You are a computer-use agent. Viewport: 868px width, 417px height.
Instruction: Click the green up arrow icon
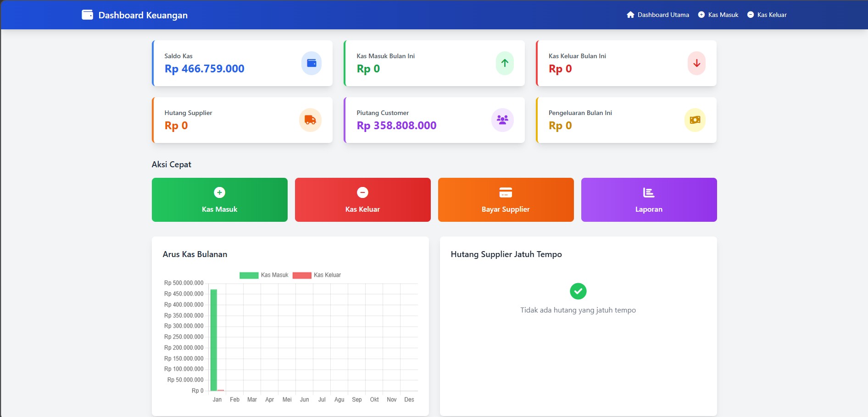[504, 63]
